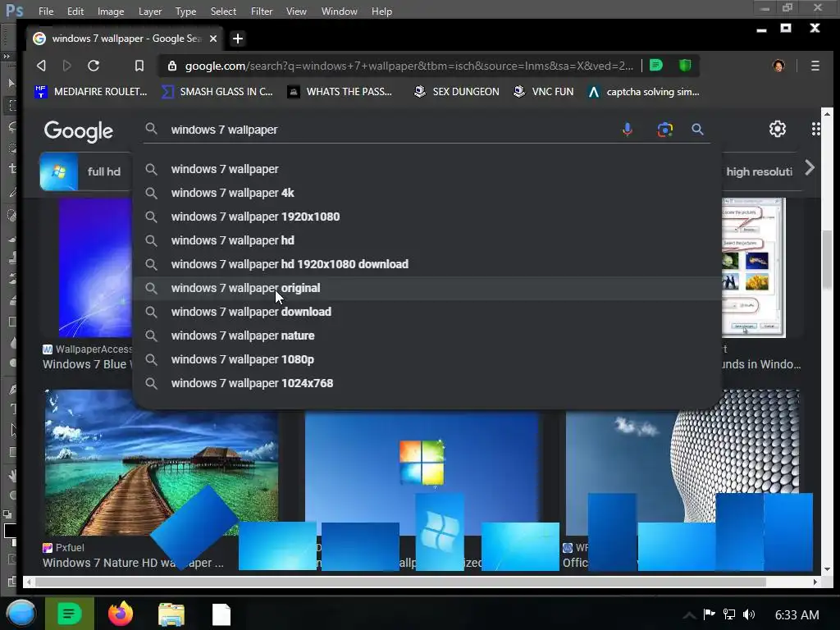Open WHATS THE PASS... bookmark
Viewport: 840px width, 630px height.
(339, 92)
